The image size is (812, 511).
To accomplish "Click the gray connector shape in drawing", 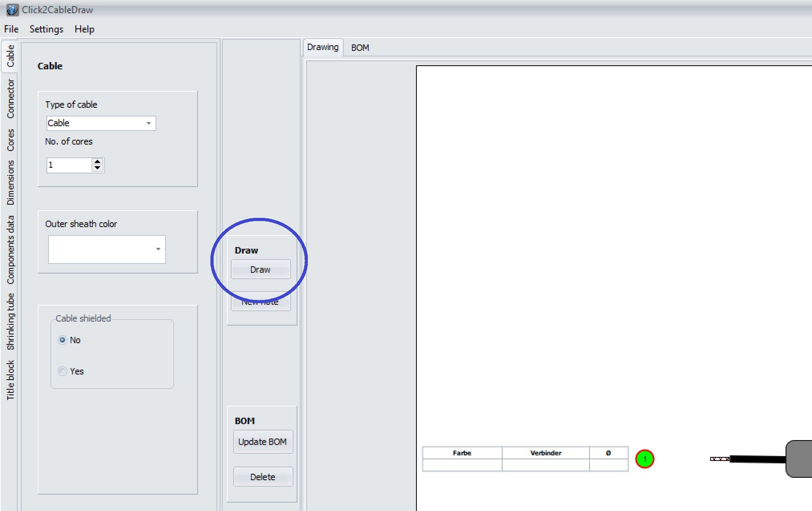I will [x=799, y=459].
